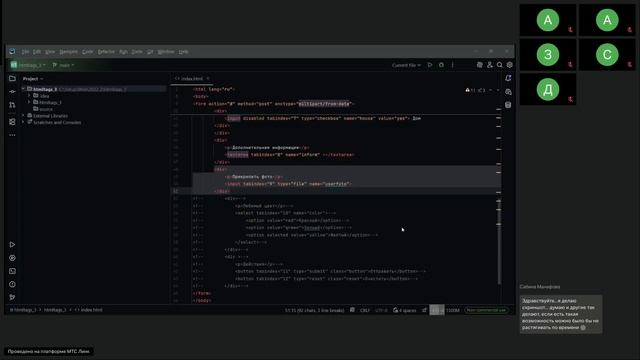
Task: Run the current file with play icon
Action: pos(430,65)
